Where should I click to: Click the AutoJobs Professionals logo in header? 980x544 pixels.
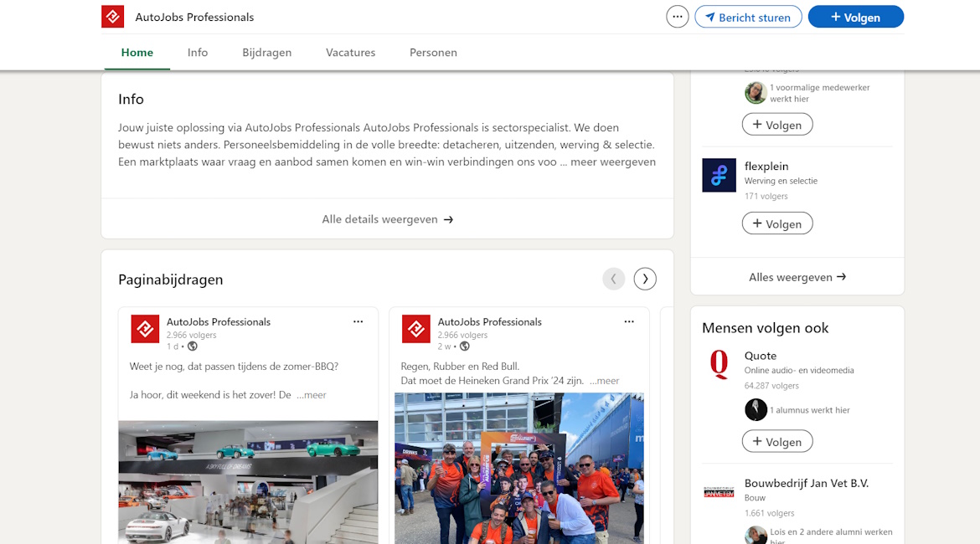[112, 17]
